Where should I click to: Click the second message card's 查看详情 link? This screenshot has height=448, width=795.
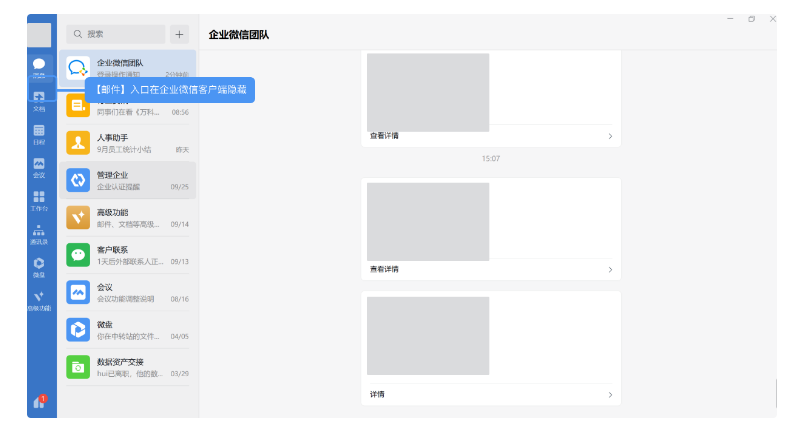pyautogui.click(x=384, y=269)
